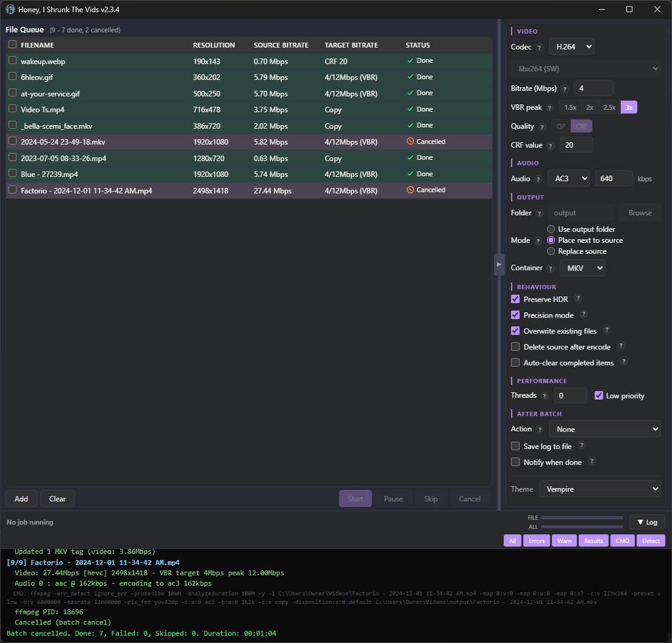Click the help icon beside Threads
Screen dimensions: 672x643
(544, 397)
